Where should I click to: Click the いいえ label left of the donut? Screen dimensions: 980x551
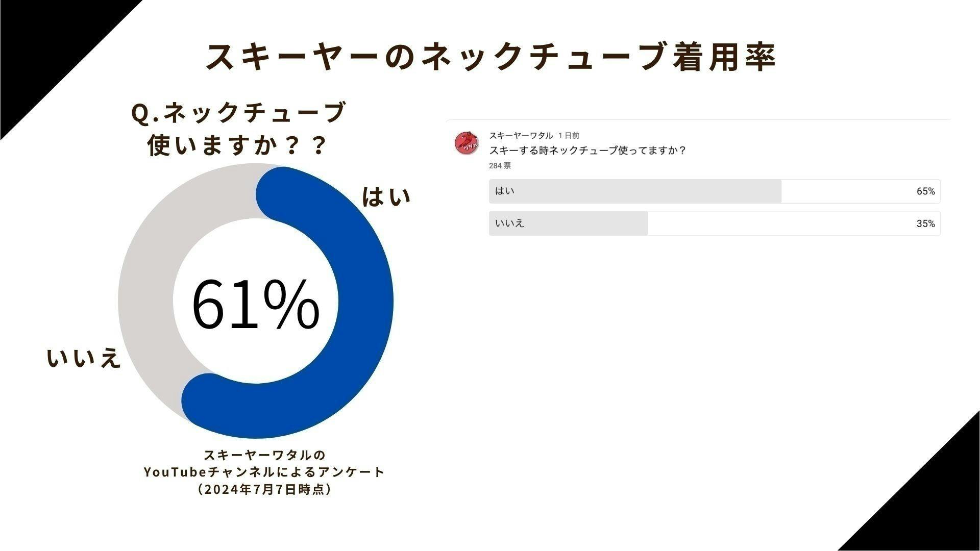click(84, 356)
